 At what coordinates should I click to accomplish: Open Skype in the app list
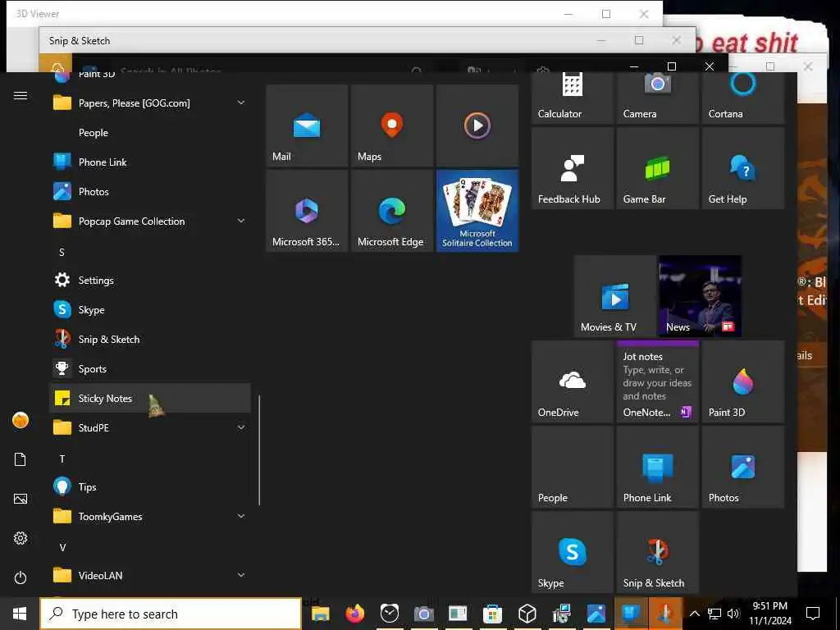150,309
